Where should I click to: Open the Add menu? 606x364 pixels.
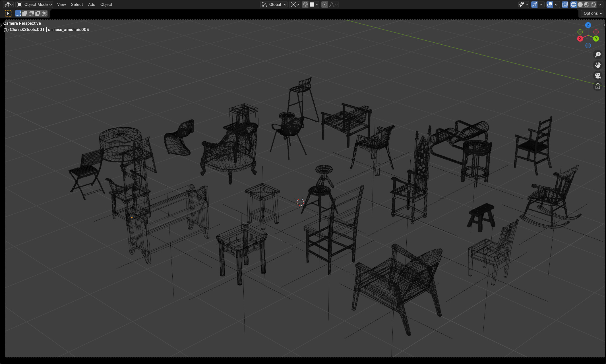tap(92, 5)
